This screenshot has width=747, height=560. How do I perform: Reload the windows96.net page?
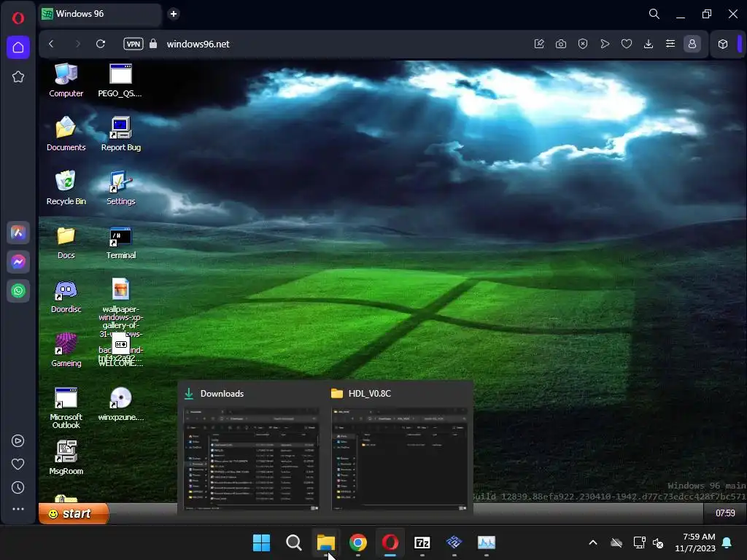click(101, 44)
